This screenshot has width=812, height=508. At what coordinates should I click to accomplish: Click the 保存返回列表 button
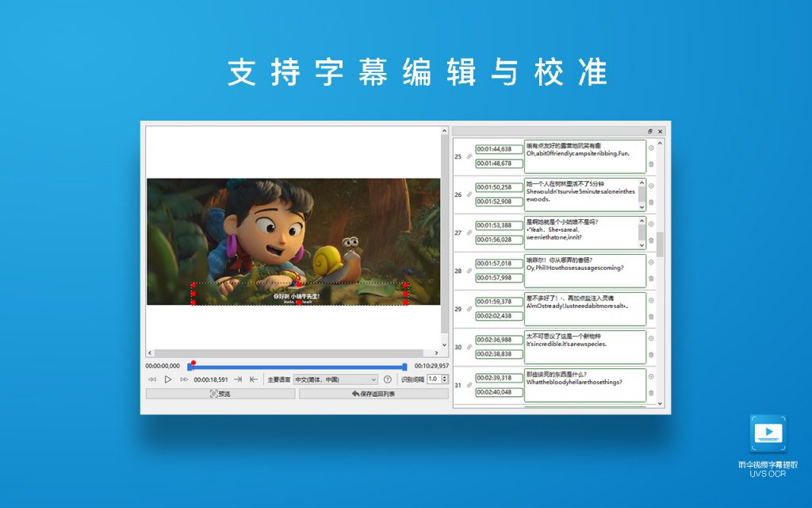click(373, 394)
